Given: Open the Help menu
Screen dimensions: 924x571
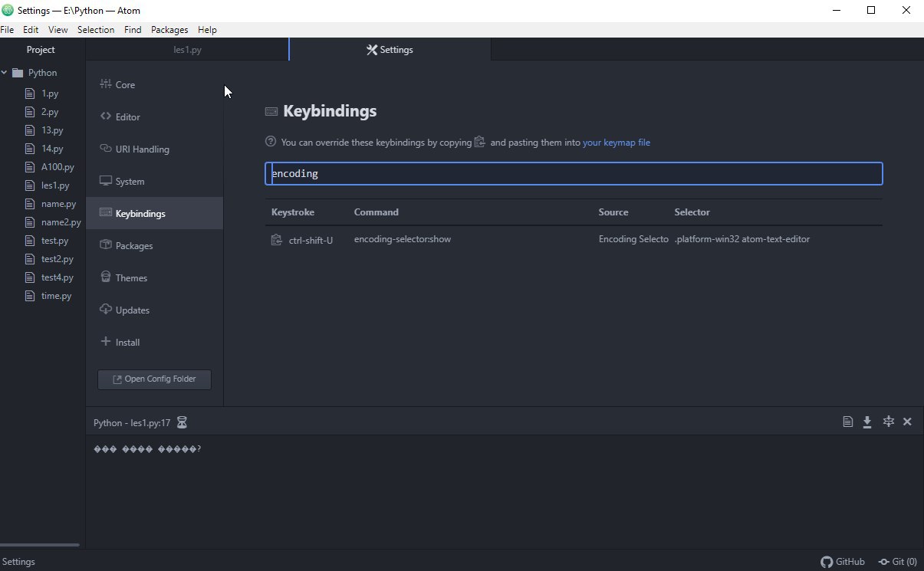Looking at the screenshot, I should [x=207, y=30].
